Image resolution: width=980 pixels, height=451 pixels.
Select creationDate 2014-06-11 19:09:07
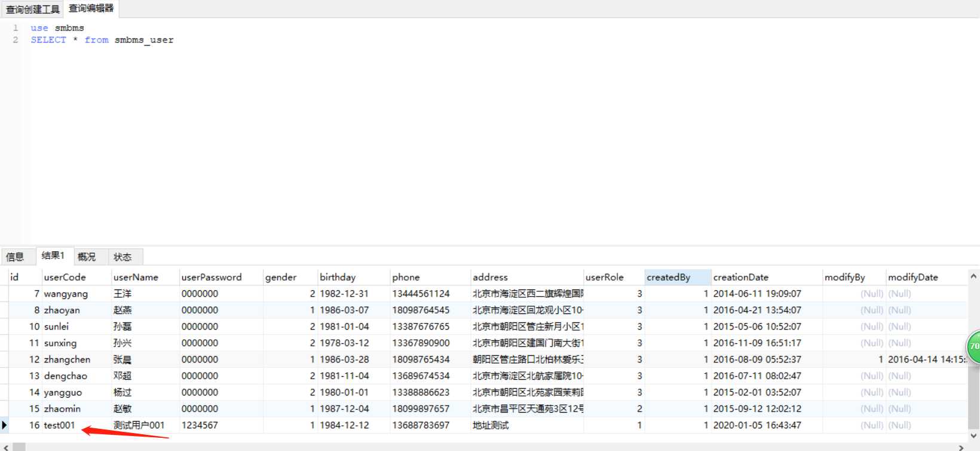pos(767,294)
